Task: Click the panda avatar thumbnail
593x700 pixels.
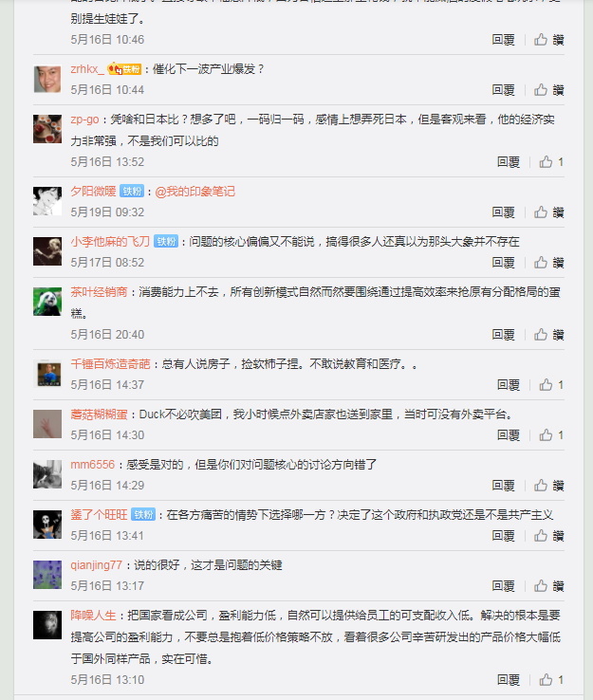Action: [x=47, y=302]
